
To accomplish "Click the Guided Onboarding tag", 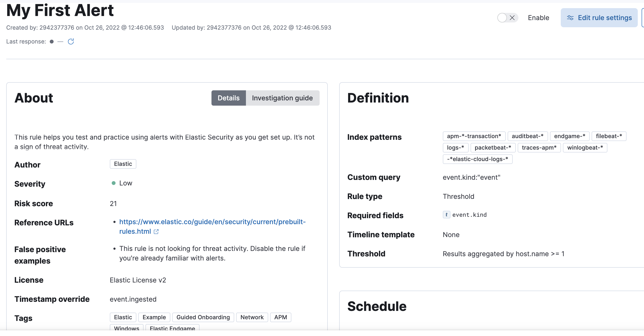I will (203, 317).
